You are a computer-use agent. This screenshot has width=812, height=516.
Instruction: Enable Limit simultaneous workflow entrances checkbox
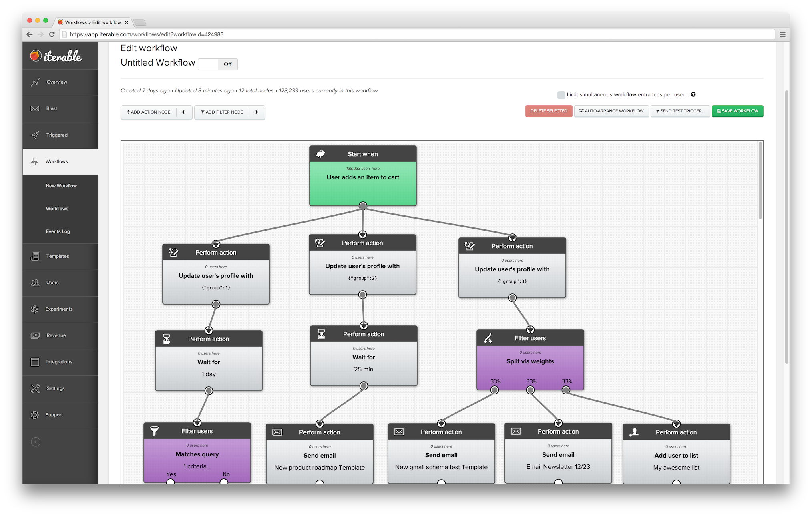point(561,95)
